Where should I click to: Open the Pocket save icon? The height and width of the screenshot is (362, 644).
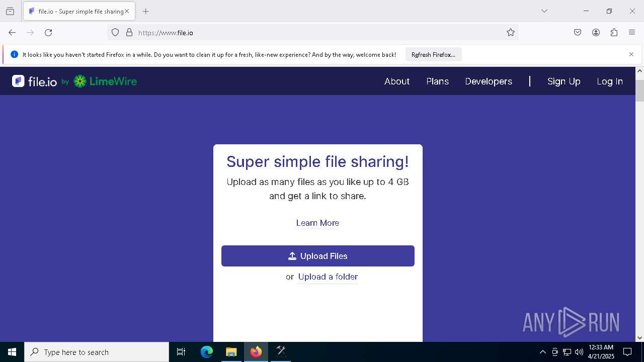tap(578, 33)
